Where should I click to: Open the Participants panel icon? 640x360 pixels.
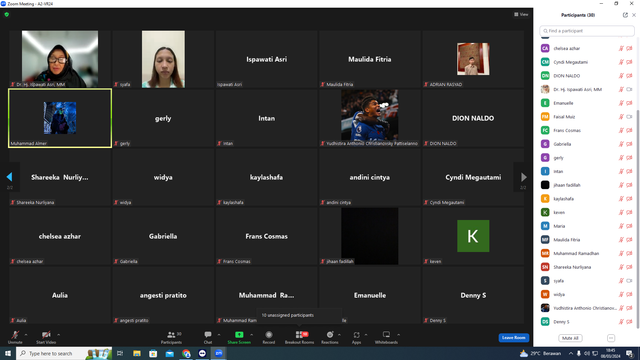click(x=171, y=335)
